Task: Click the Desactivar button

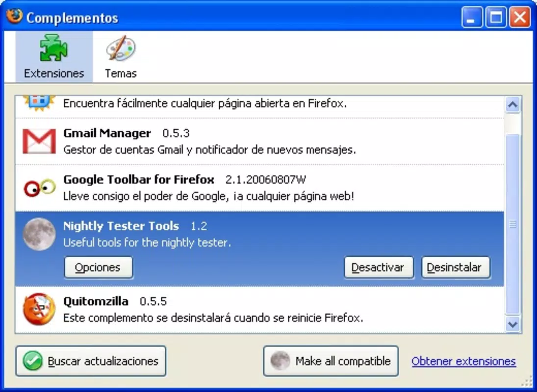Action: (379, 267)
